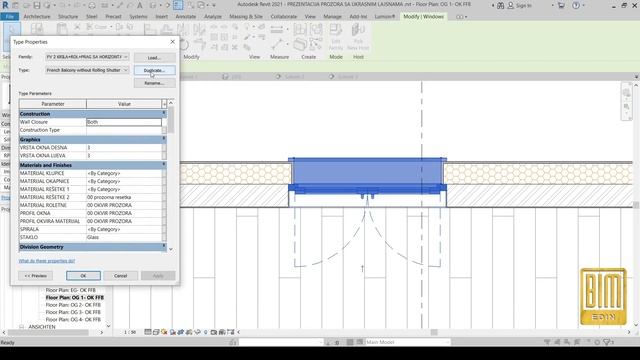This screenshot has height=360, width=640.
Task: Switch to the Manage ribbon tab
Action: pyautogui.click(x=332, y=17)
